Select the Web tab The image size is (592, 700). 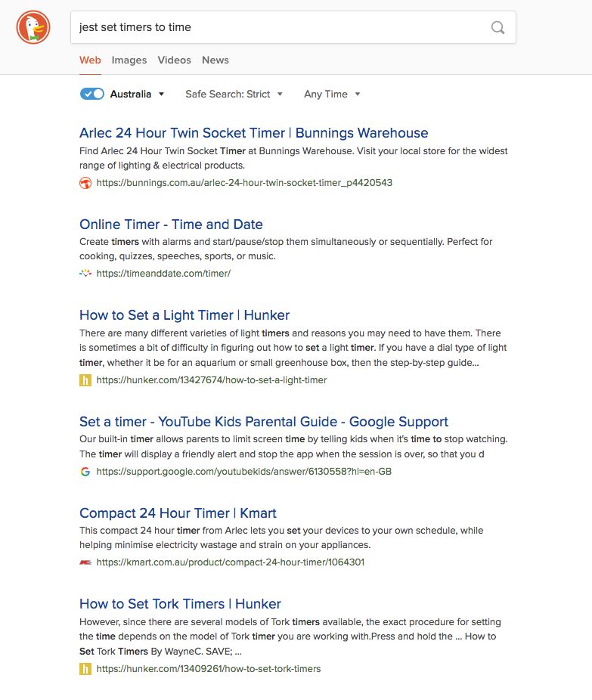(90, 60)
